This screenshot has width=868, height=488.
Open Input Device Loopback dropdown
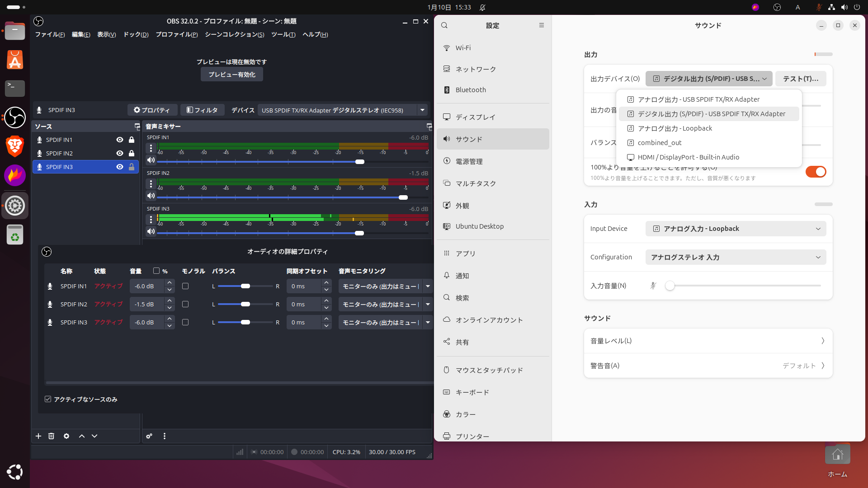pos(736,229)
